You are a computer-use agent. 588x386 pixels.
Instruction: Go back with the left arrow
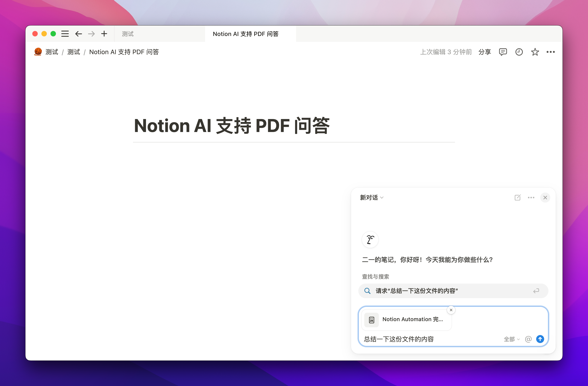(x=79, y=34)
